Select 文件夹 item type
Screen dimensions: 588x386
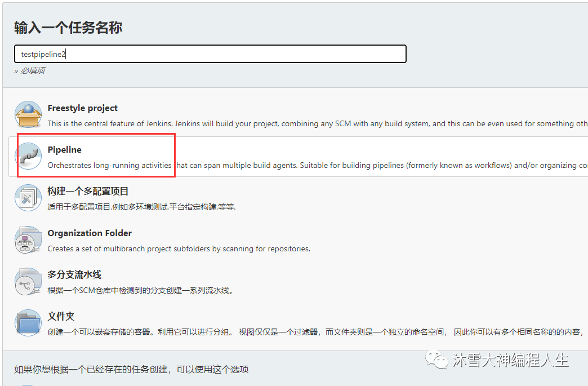pos(61,316)
